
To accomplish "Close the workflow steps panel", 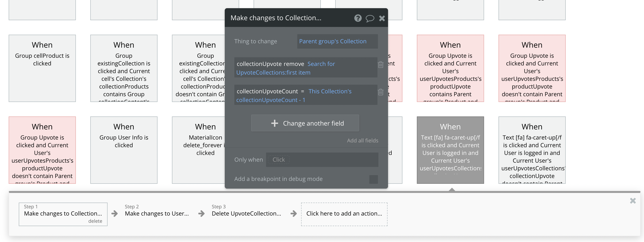I will pos(633,201).
